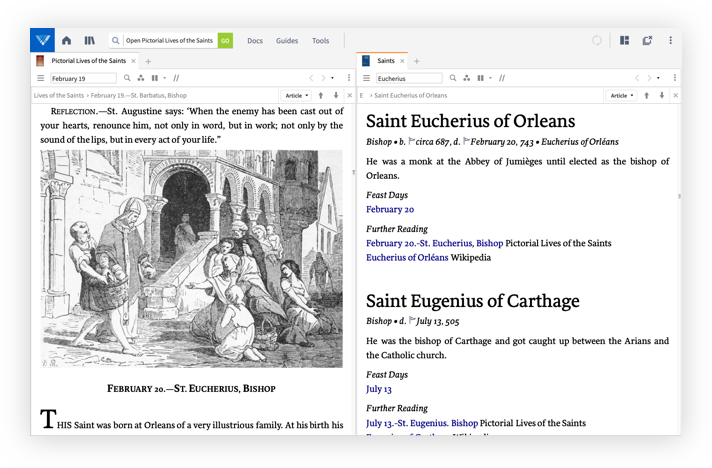Go back in Saints panel history
712x468 pixels.
tap(637, 78)
